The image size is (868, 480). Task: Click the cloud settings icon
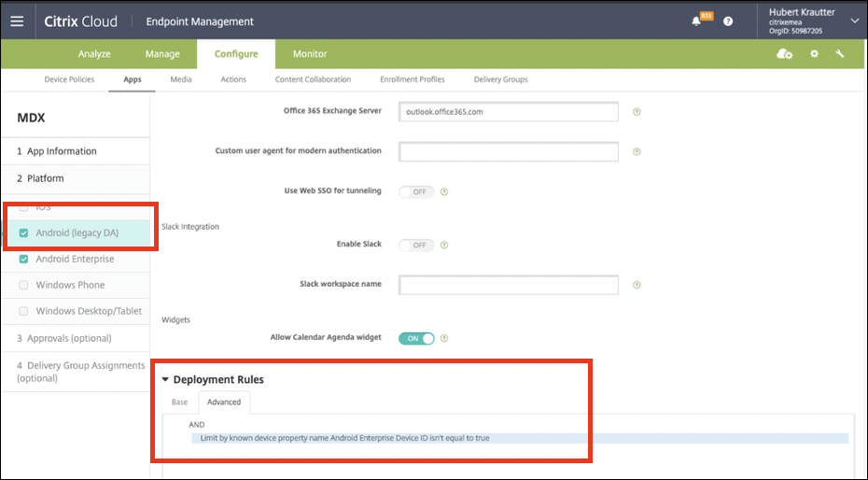[784, 54]
